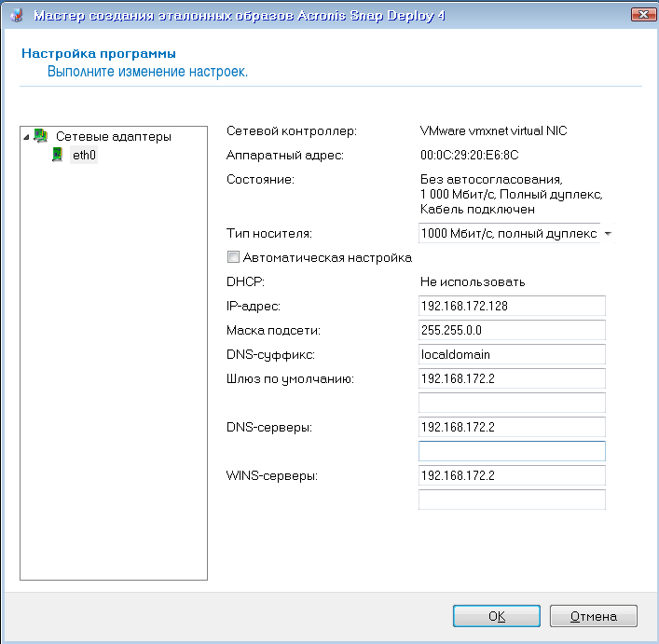Select the eth0 adapter label
Image resolution: width=659 pixels, height=644 pixels.
[84, 156]
